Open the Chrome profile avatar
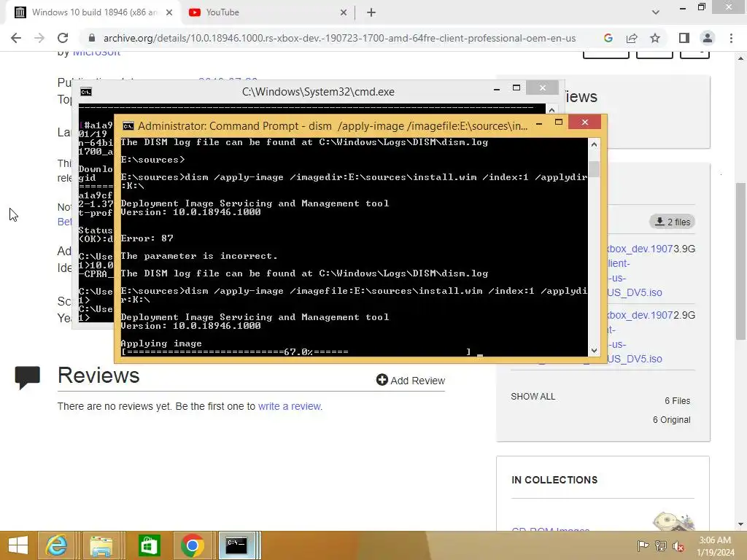Viewport: 747px width, 560px height. click(708, 38)
